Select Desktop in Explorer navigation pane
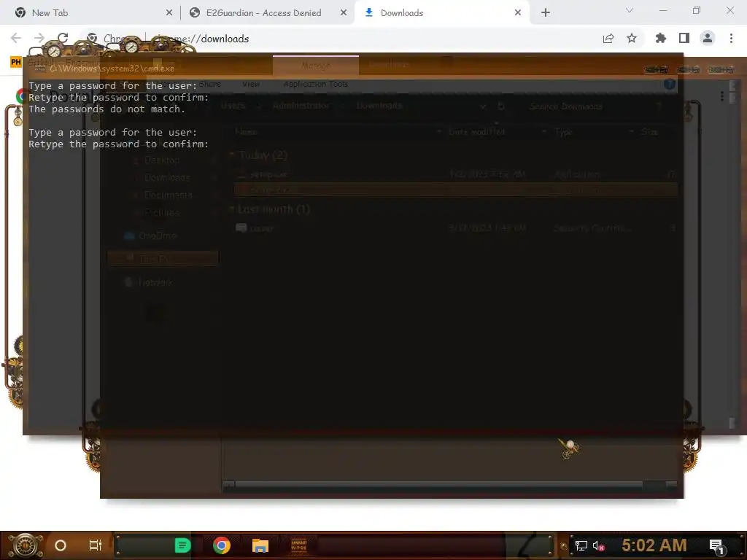This screenshot has height=560, width=747. pos(162,160)
